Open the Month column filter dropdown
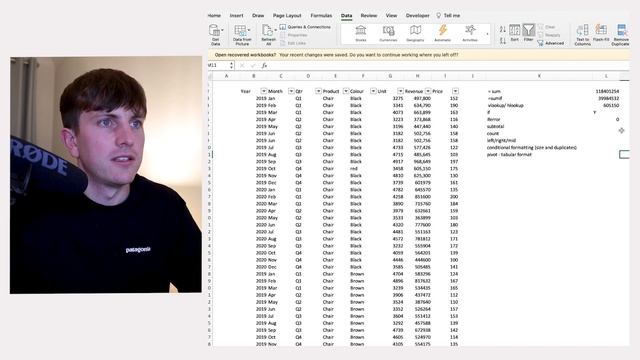The height and width of the screenshot is (360, 640). pos(291,91)
